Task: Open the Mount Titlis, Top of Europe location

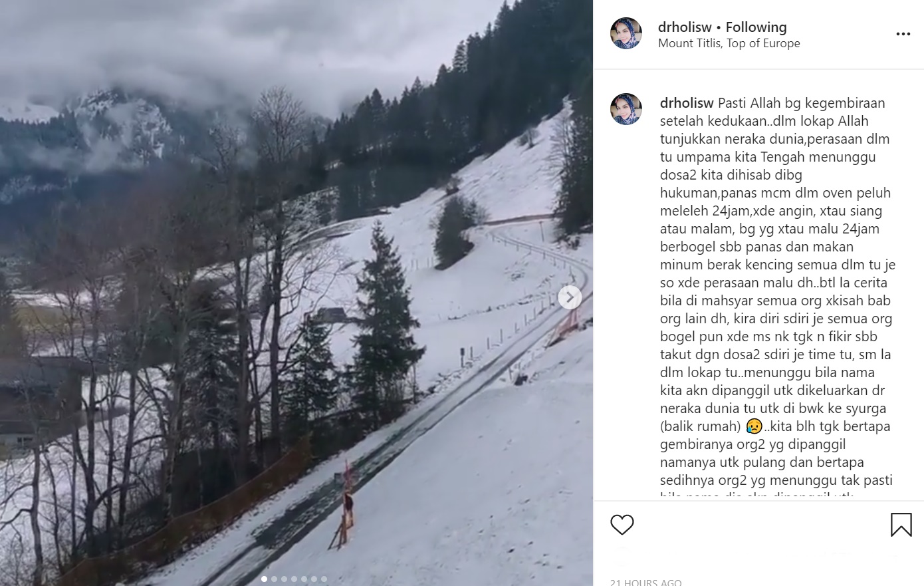Action: coord(729,43)
